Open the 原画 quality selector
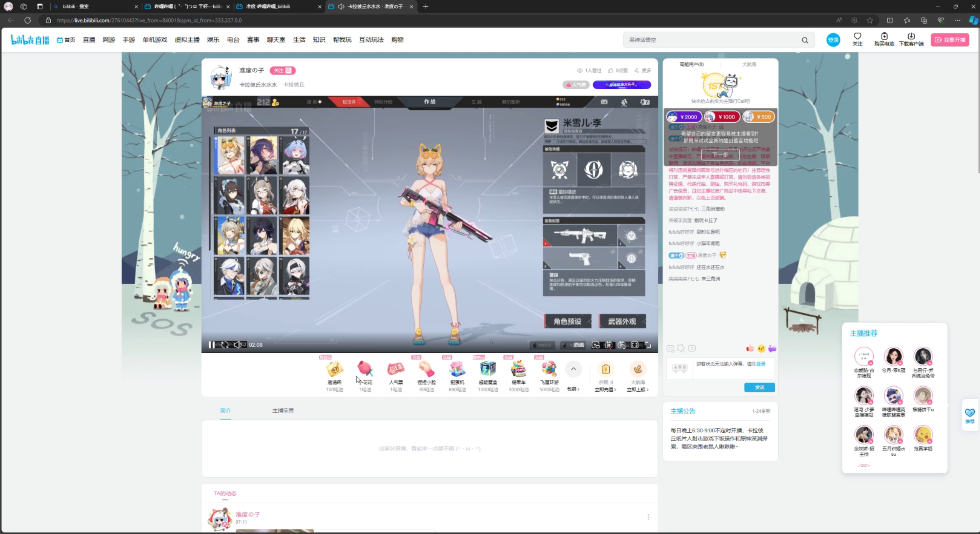The width and height of the screenshot is (980, 534). 578,345
